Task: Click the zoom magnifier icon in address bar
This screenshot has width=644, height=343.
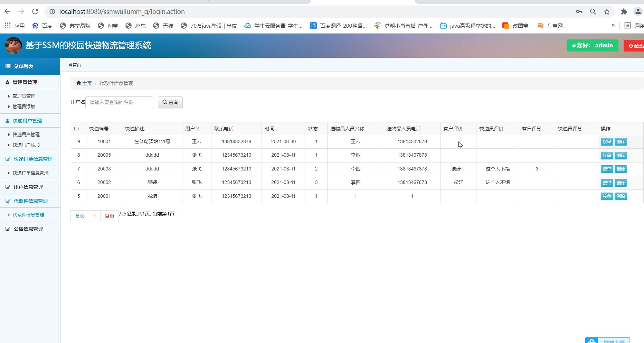Action: point(593,11)
